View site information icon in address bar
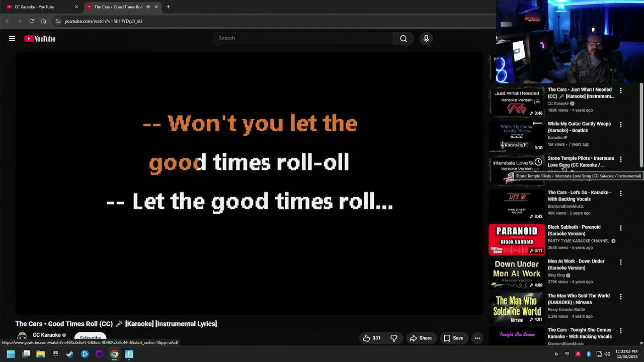The height and width of the screenshot is (362, 644). coord(58,21)
